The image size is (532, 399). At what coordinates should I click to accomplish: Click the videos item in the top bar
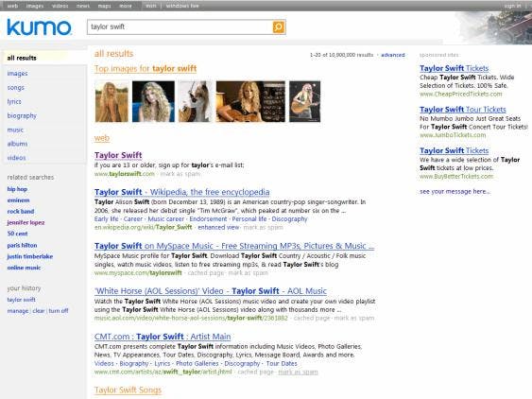pyautogui.click(x=60, y=6)
